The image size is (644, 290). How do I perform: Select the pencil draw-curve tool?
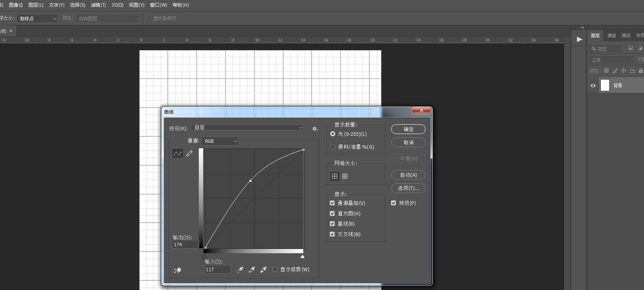coord(190,154)
